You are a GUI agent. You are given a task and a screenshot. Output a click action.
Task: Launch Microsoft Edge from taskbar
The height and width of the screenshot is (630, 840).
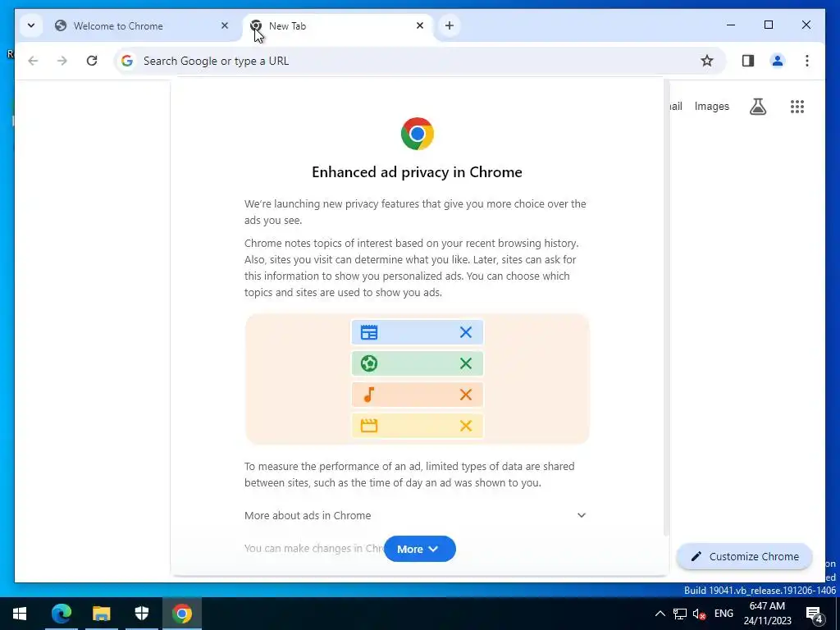[x=61, y=614]
